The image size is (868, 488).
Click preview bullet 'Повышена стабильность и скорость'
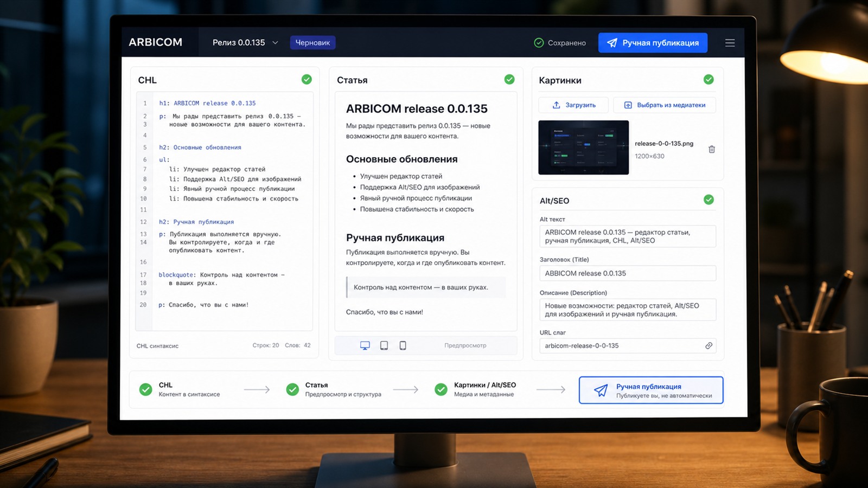pyautogui.click(x=417, y=209)
